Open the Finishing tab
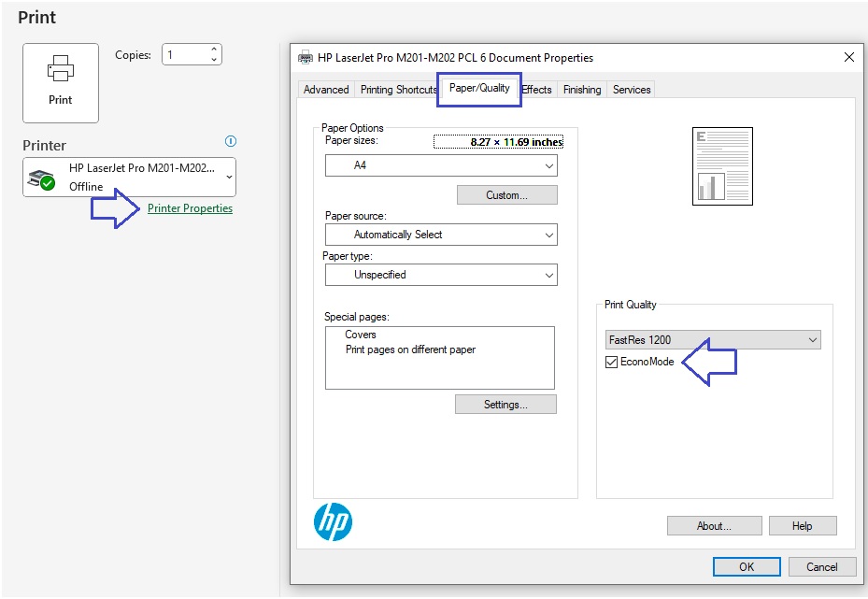The height and width of the screenshot is (599, 868). (582, 90)
